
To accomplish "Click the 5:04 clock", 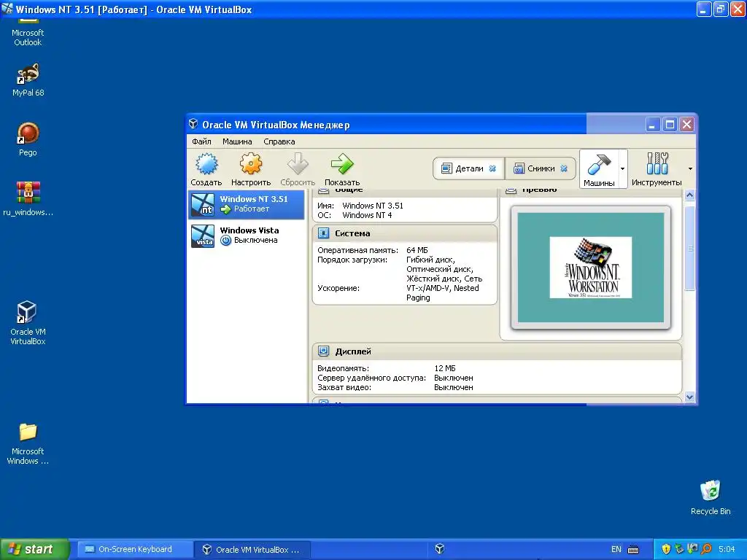I will pos(727,549).
